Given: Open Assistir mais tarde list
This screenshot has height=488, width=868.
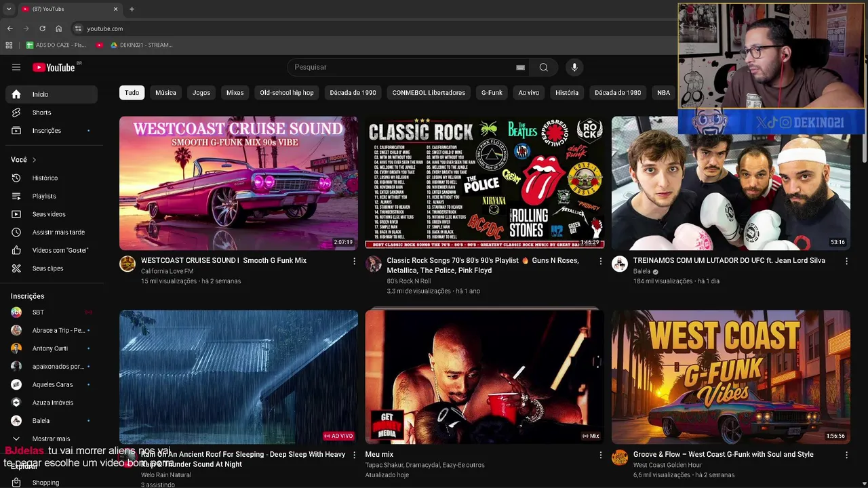Looking at the screenshot, I should point(52,232).
